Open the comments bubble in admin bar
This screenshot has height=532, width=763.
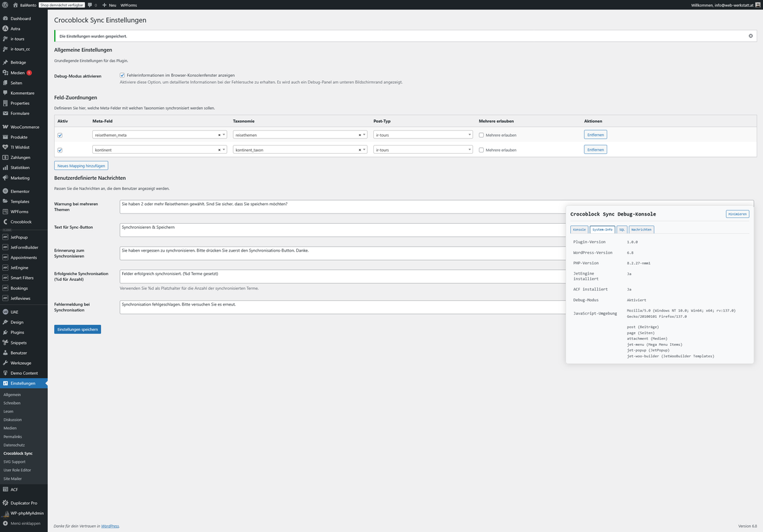(x=92, y=4)
